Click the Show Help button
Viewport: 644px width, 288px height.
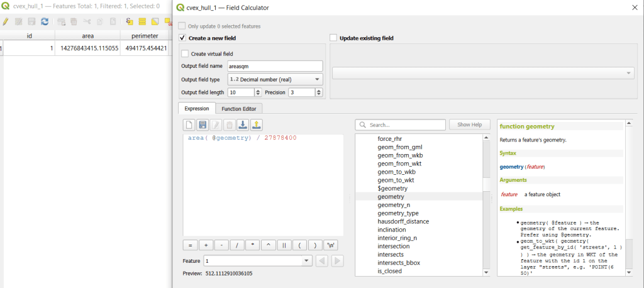click(470, 125)
